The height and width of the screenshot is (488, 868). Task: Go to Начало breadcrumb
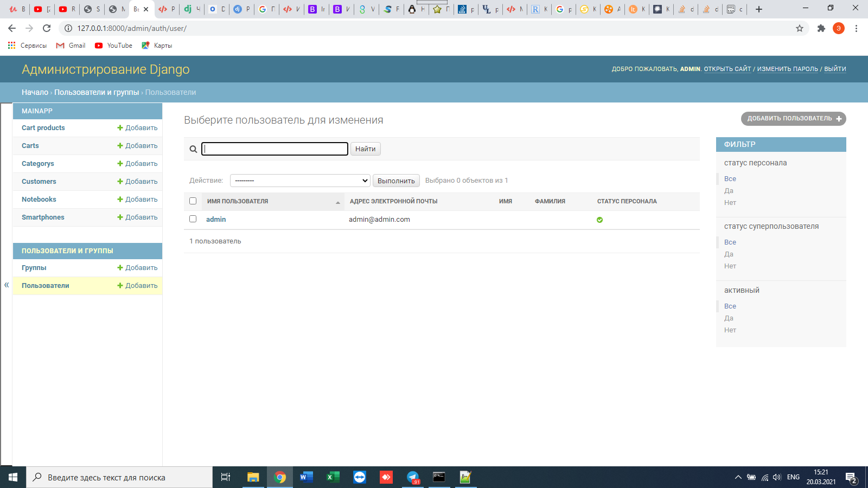click(x=35, y=93)
